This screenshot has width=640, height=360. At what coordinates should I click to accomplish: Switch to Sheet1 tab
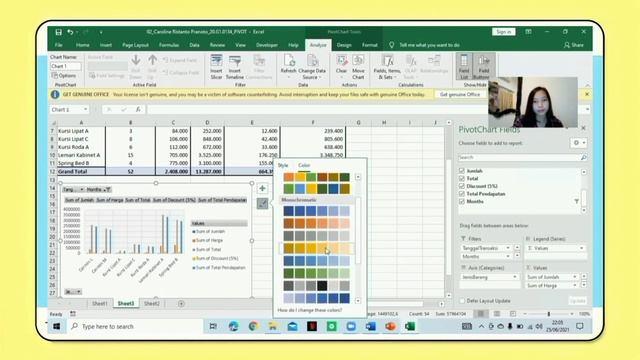tap(100, 304)
